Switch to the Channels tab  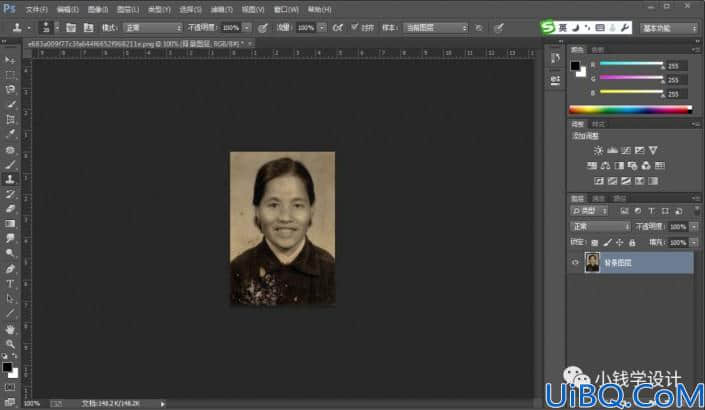598,198
